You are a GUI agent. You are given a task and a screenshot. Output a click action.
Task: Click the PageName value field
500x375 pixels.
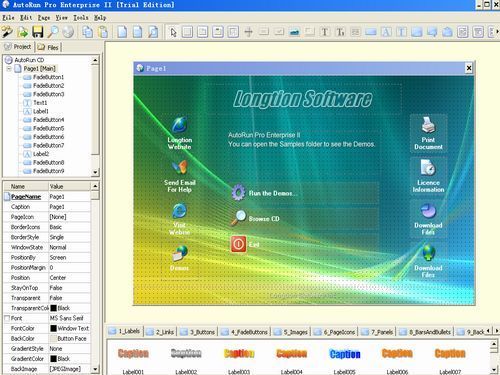[x=69, y=197]
